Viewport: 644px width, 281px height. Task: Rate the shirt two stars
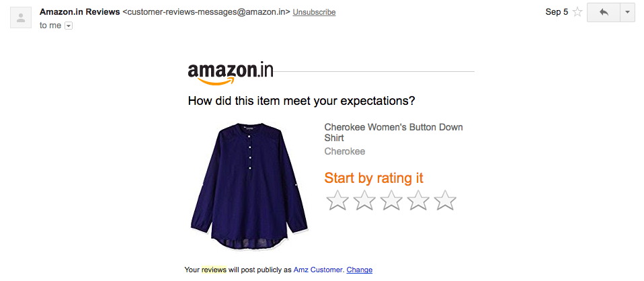point(364,200)
